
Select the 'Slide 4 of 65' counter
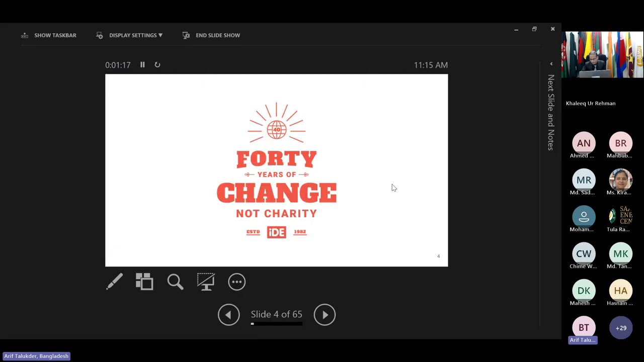[x=277, y=314]
